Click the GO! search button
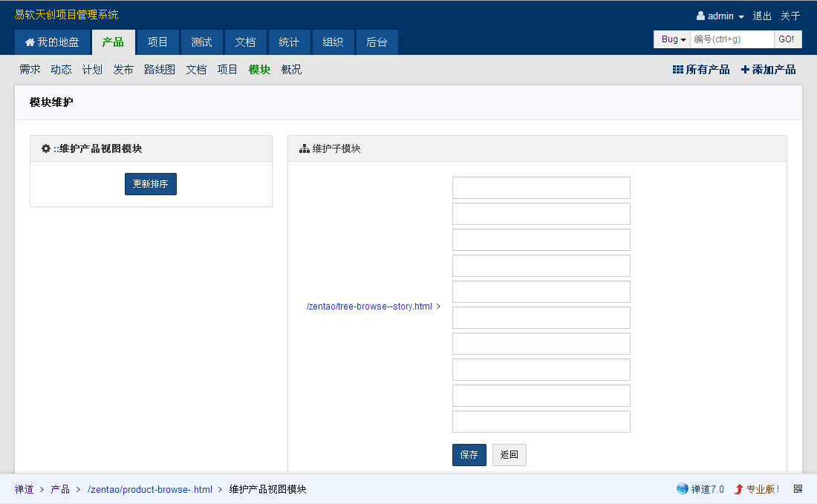This screenshot has width=817, height=504. pos(787,39)
